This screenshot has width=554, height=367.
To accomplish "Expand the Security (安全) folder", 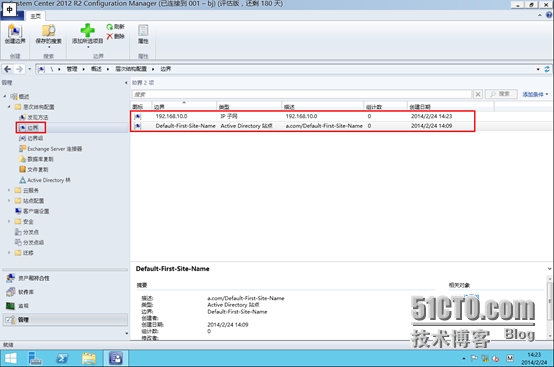I will [x=9, y=221].
